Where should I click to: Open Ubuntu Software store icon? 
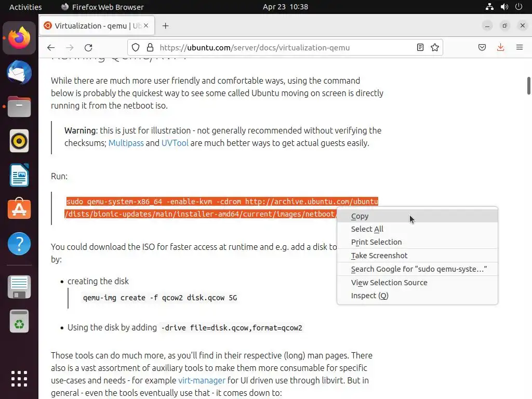pos(19,208)
